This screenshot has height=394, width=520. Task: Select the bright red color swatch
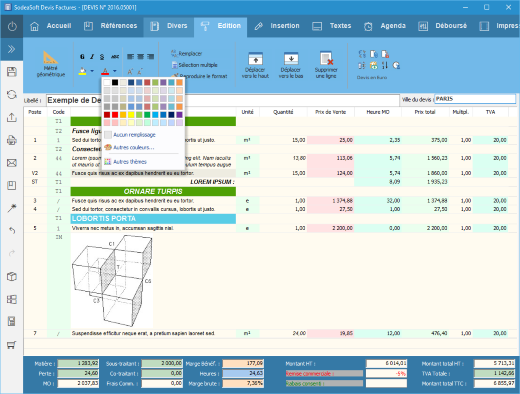(x=115, y=115)
